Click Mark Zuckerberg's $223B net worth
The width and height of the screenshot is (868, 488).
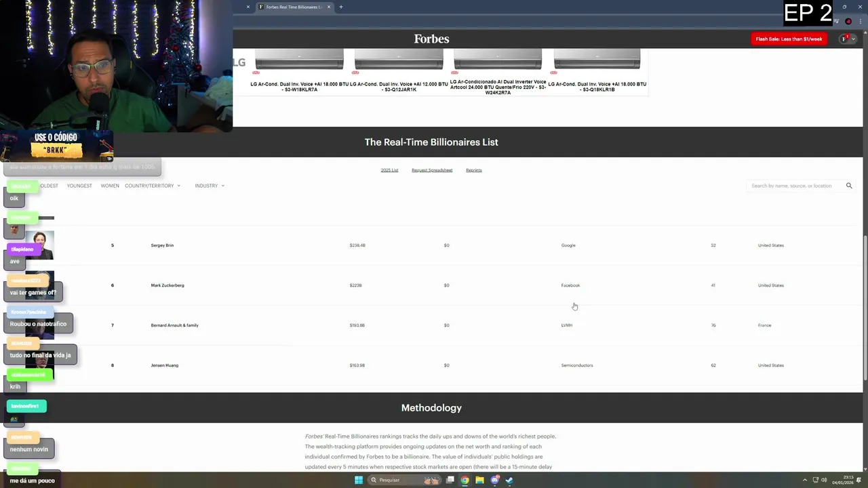pos(356,285)
